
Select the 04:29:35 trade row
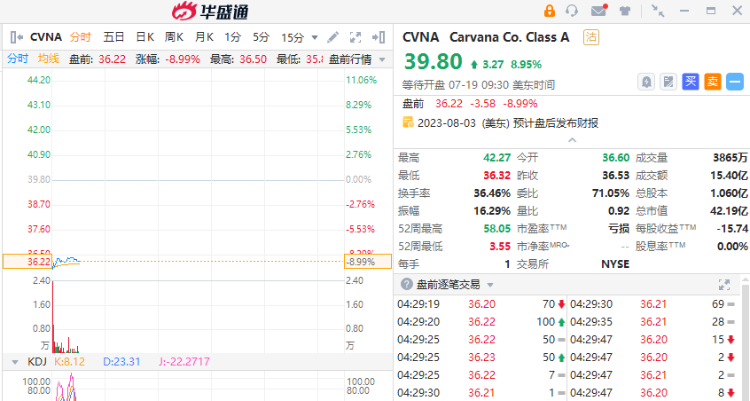pos(653,322)
